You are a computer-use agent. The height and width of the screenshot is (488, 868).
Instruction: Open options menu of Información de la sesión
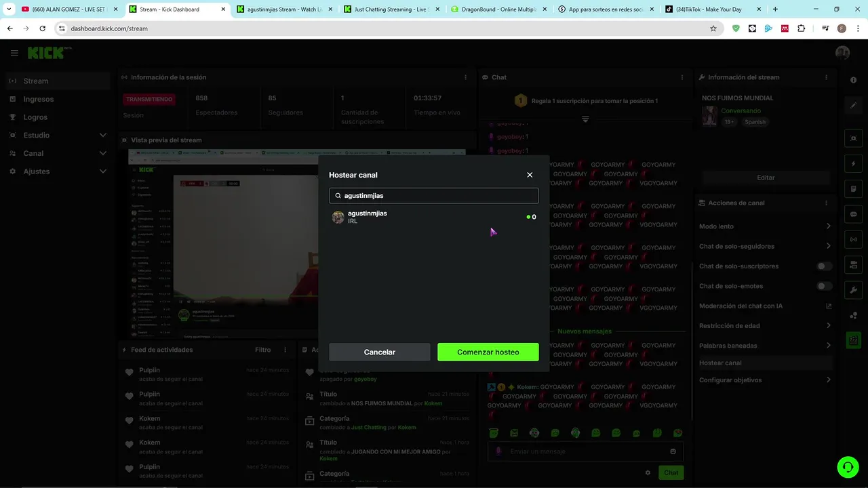(x=465, y=77)
